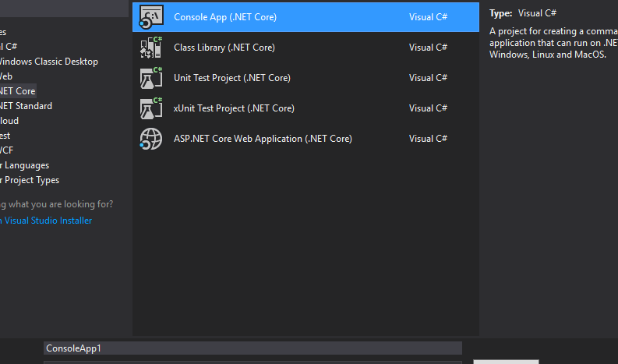This screenshot has height=364, width=618.
Task: Open the Visual Studio Installer link
Action: pyautogui.click(x=46, y=221)
